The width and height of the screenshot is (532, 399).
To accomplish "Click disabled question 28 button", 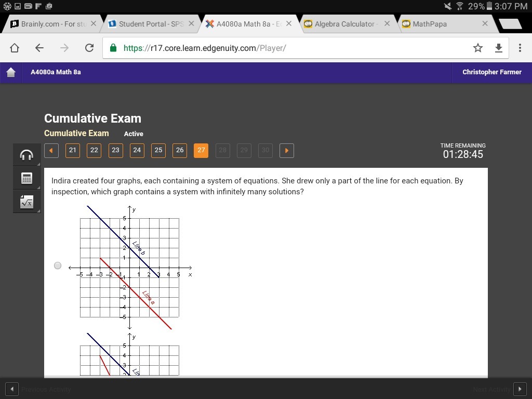I will click(x=222, y=151).
